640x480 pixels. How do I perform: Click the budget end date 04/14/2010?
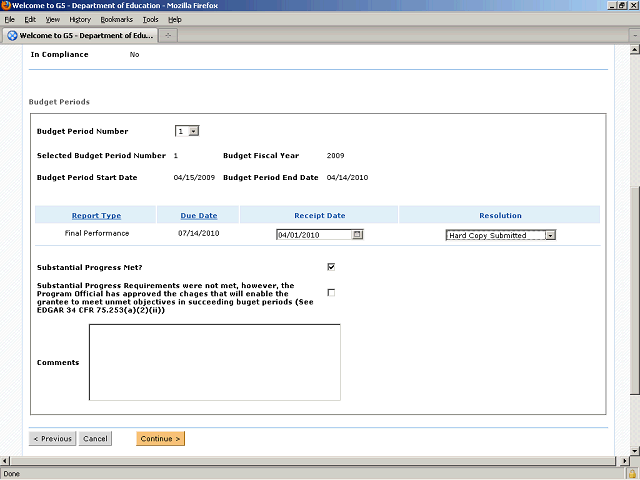[347, 178]
